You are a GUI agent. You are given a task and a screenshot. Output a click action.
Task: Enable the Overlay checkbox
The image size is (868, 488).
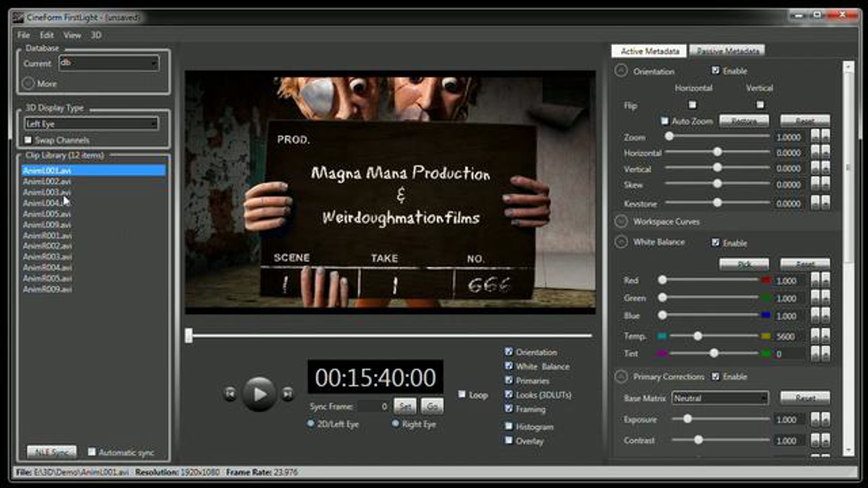pos(509,440)
